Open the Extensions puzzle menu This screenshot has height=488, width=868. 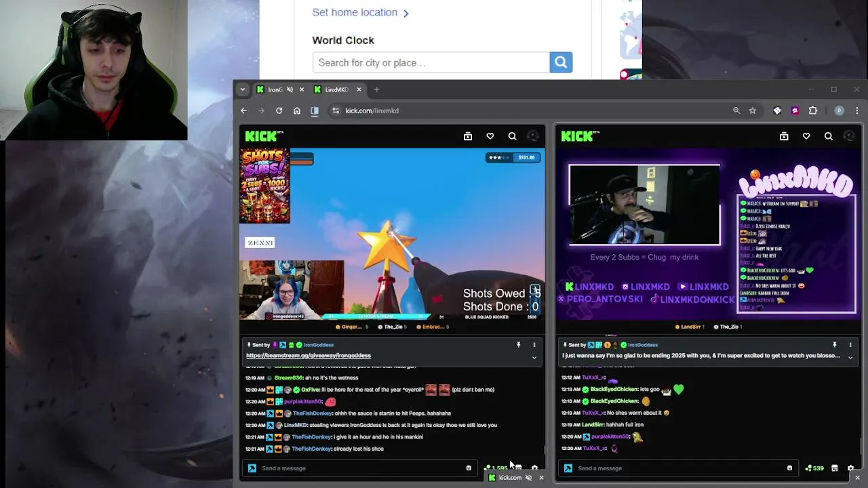click(813, 110)
